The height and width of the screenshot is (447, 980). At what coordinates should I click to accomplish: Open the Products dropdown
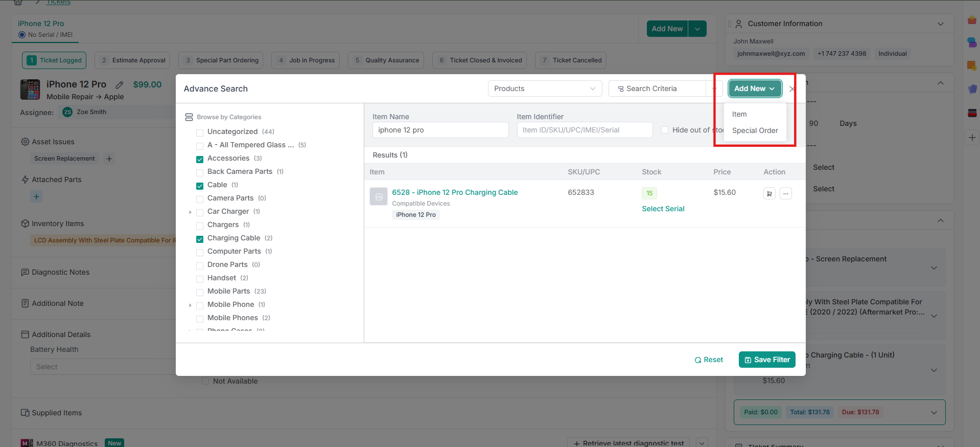(x=545, y=88)
